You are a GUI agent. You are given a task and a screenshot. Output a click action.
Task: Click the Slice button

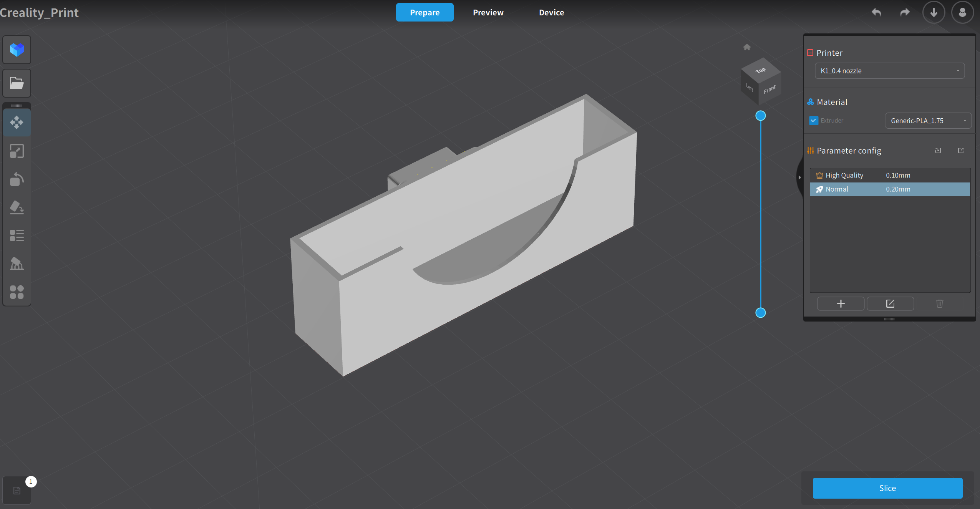point(887,488)
